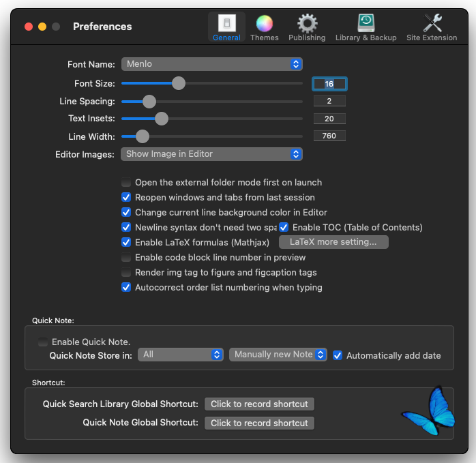Screen dimensions: 476x463
Task: Click the Library & Backup tab label
Action: pos(366,38)
